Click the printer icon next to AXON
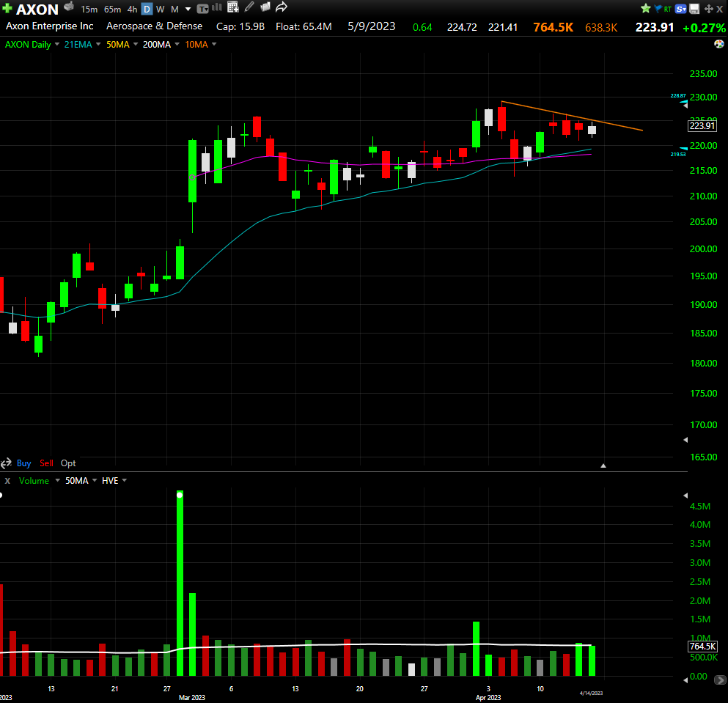Image resolution: width=728 pixels, height=703 pixels. click(x=69, y=7)
